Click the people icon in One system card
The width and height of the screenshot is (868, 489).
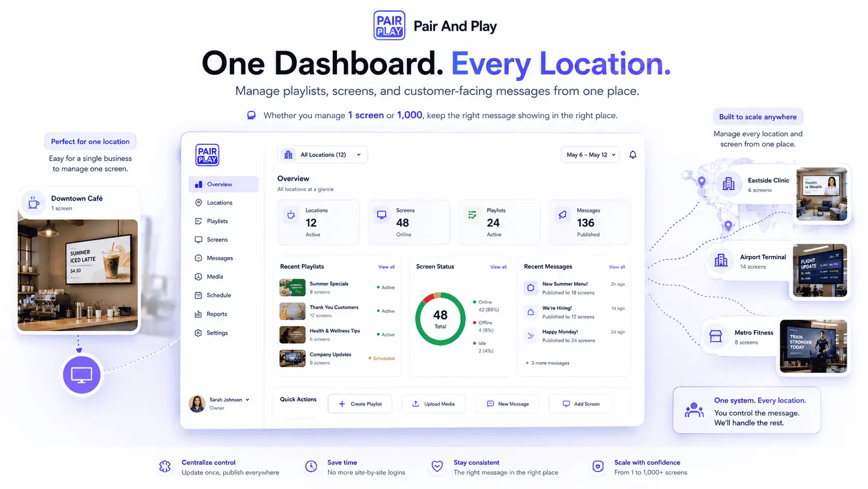point(694,411)
